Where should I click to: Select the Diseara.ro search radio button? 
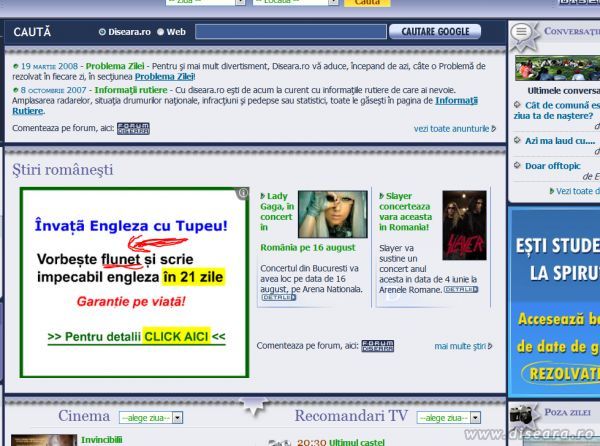pos(102,32)
